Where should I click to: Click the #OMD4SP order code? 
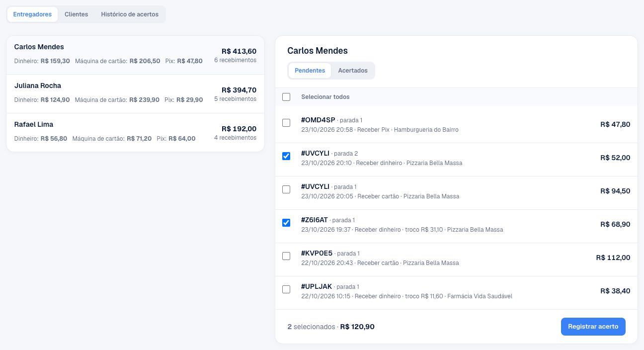318,120
